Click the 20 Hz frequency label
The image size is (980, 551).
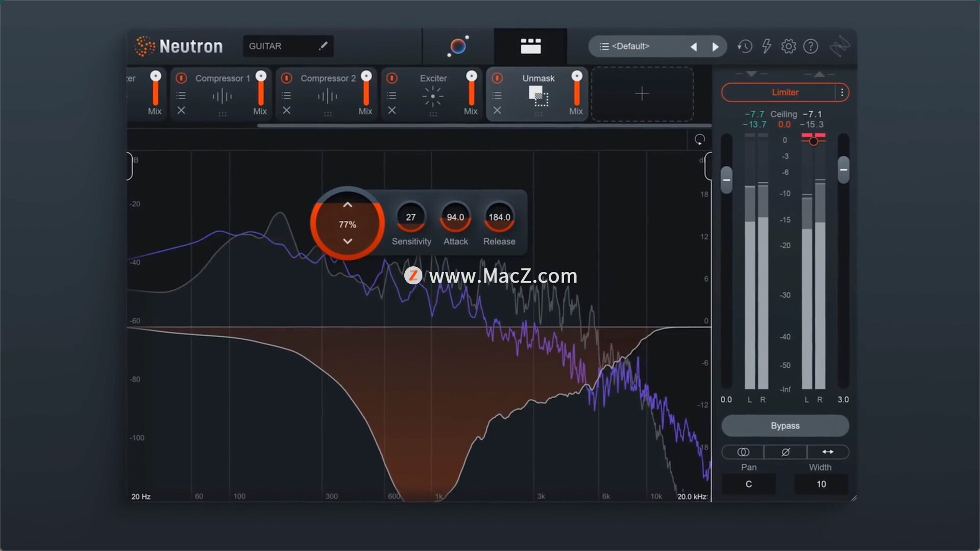point(141,496)
